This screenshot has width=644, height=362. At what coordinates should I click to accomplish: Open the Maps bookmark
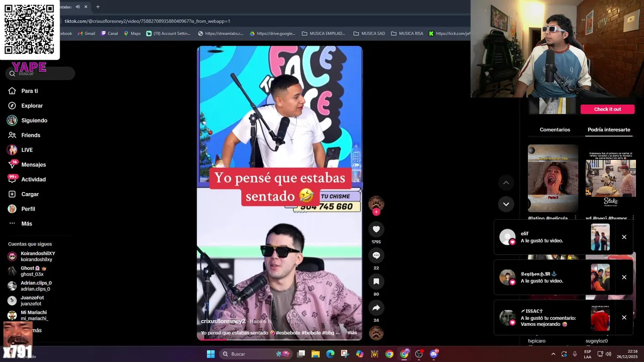tap(132, 34)
